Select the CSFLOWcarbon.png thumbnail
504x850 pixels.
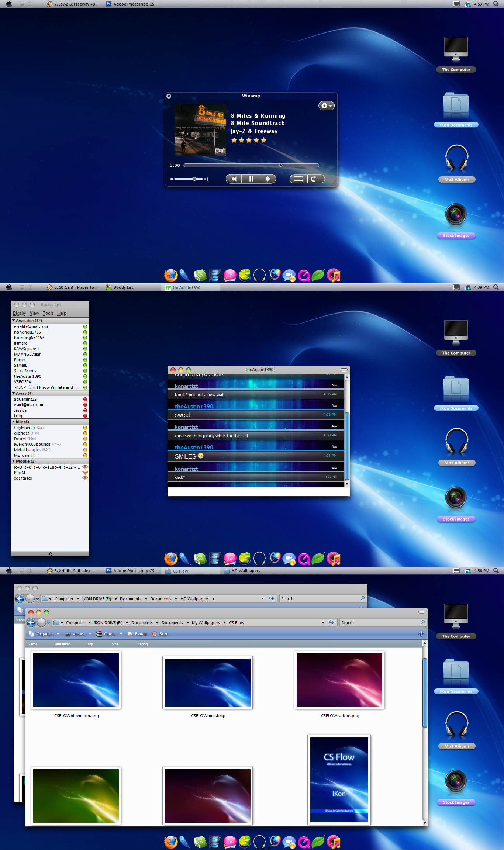tap(339, 680)
